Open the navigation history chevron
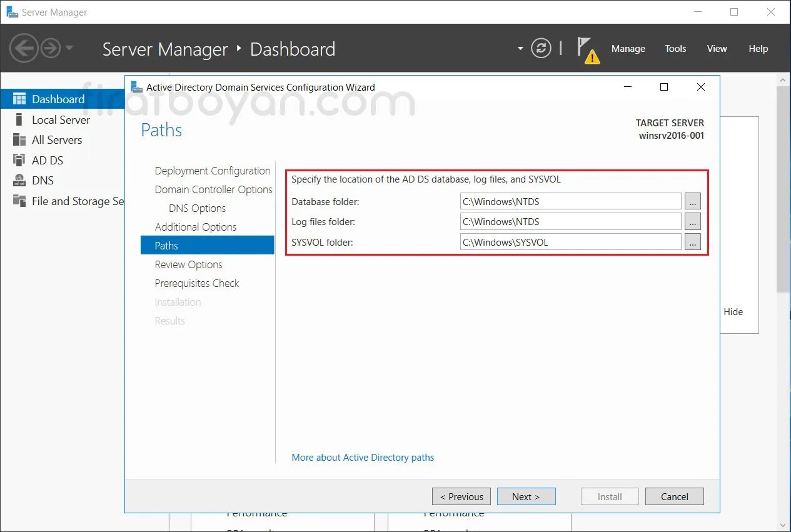 [x=69, y=48]
